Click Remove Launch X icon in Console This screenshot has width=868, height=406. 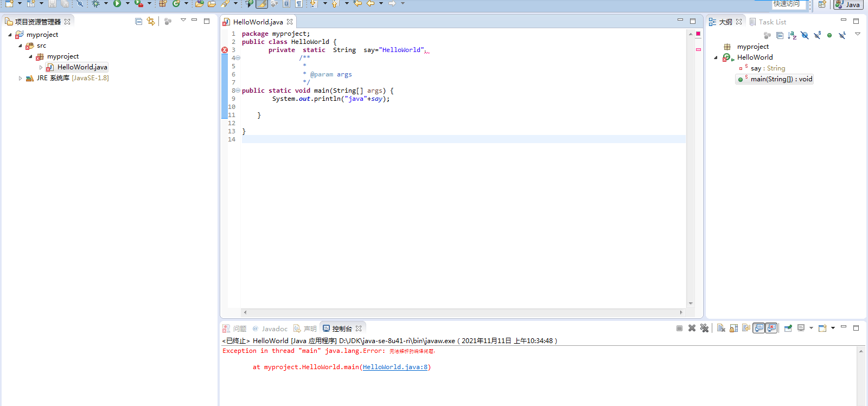692,328
